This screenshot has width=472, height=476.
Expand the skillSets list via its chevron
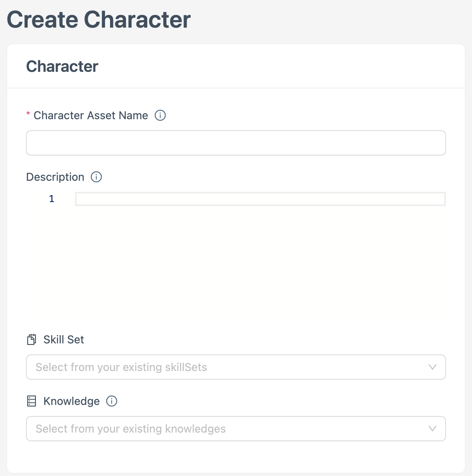(x=433, y=367)
